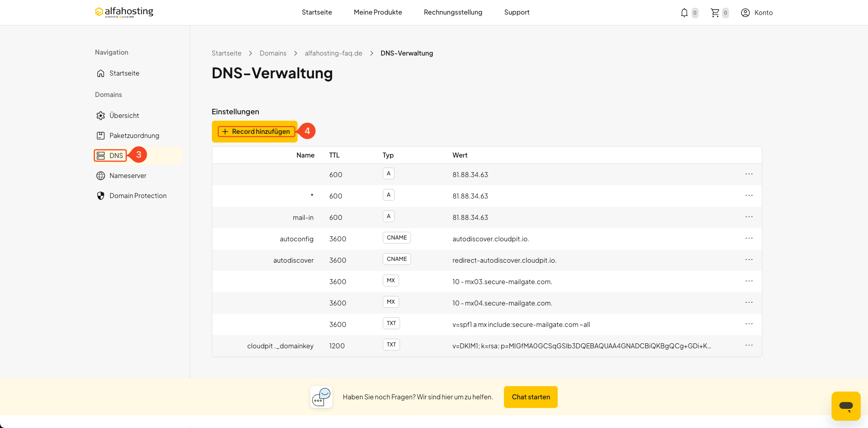This screenshot has width=868, height=428.
Task: Click CNAME badge in autoconfig row
Action: coord(397,238)
